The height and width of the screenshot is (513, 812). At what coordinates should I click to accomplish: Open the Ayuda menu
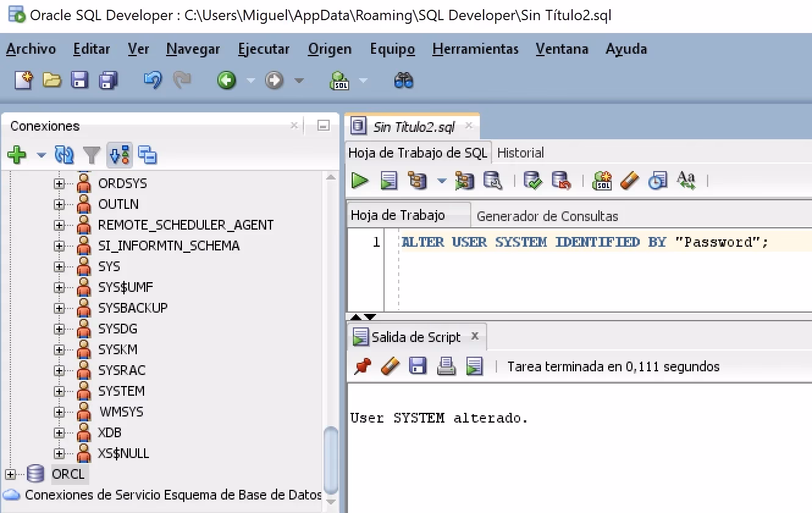626,49
